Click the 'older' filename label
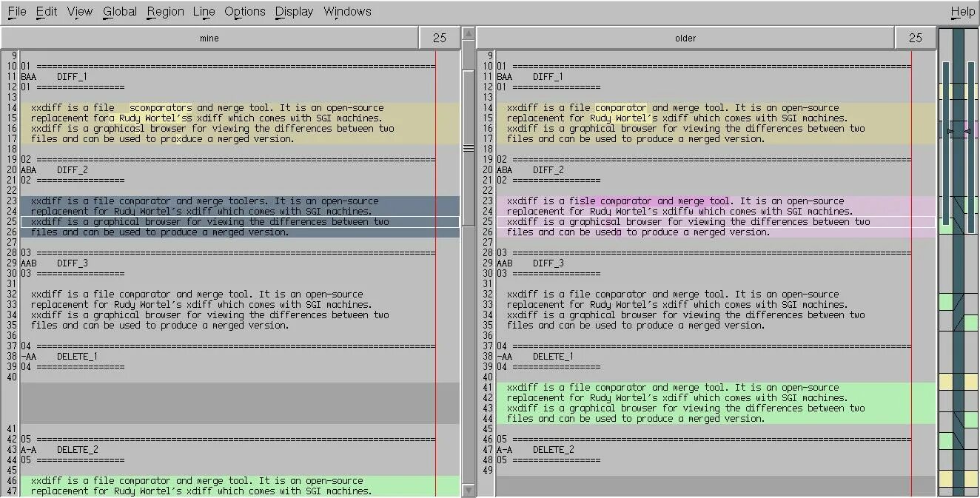 tap(685, 38)
